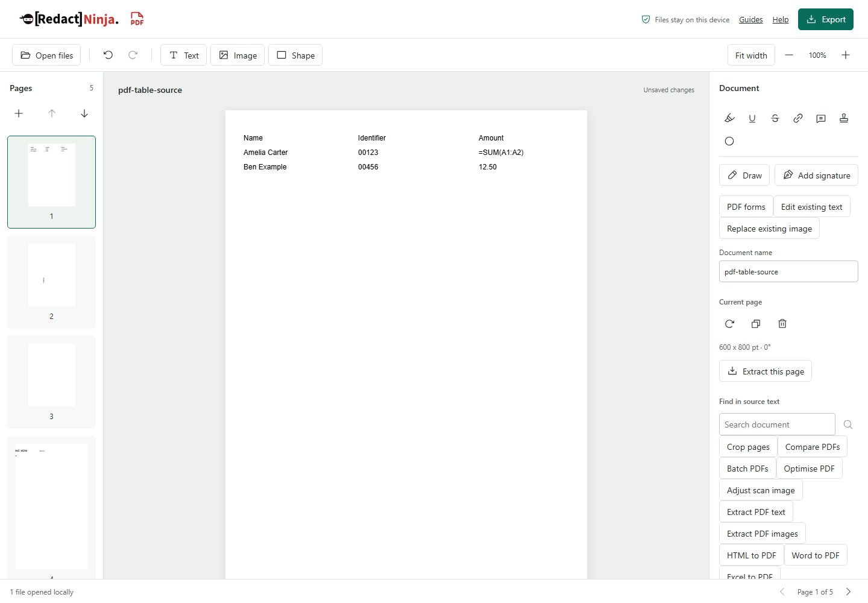The image size is (868, 603).
Task: Click Add signature button
Action: pos(816,175)
